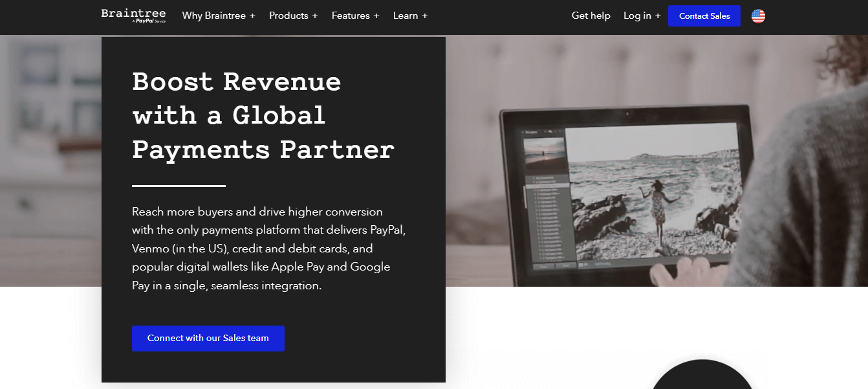Viewport: 868px width, 389px height.
Task: Click the plus icon beside Why Braintree
Action: 252,16
